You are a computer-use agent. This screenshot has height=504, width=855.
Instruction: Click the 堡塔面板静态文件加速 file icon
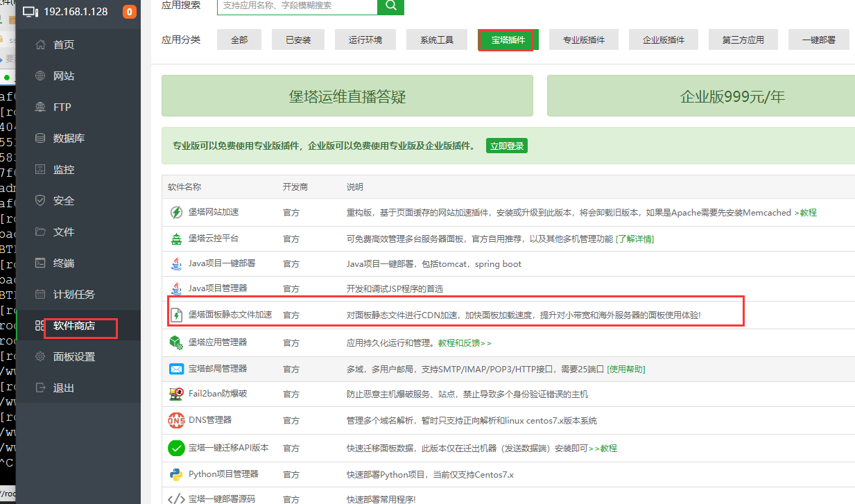coord(176,315)
